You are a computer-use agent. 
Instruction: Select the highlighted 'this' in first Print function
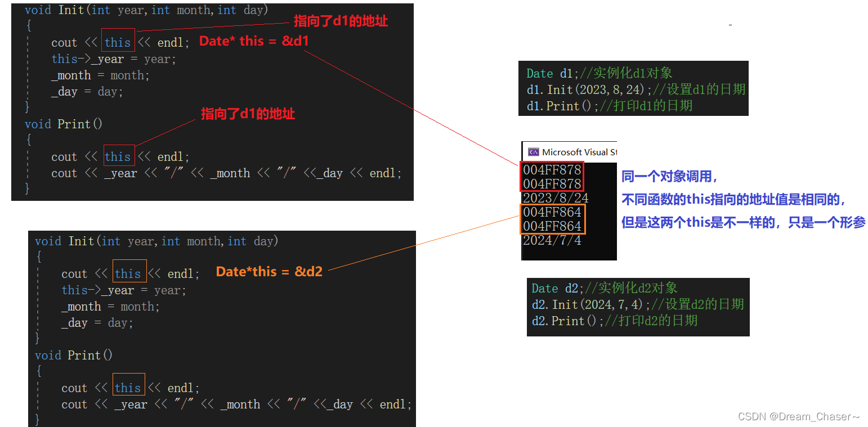coord(118,156)
